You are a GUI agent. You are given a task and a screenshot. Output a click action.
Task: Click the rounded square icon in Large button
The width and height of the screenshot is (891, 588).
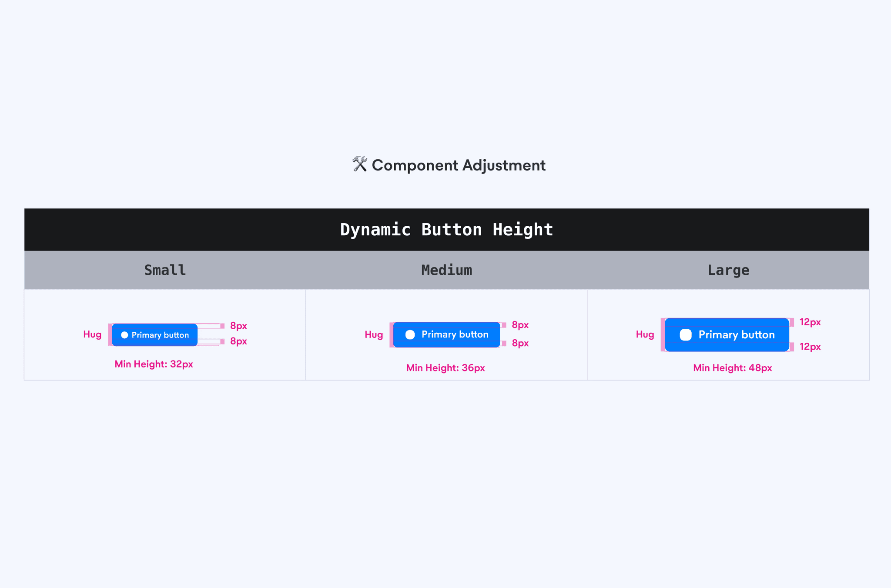point(686,334)
